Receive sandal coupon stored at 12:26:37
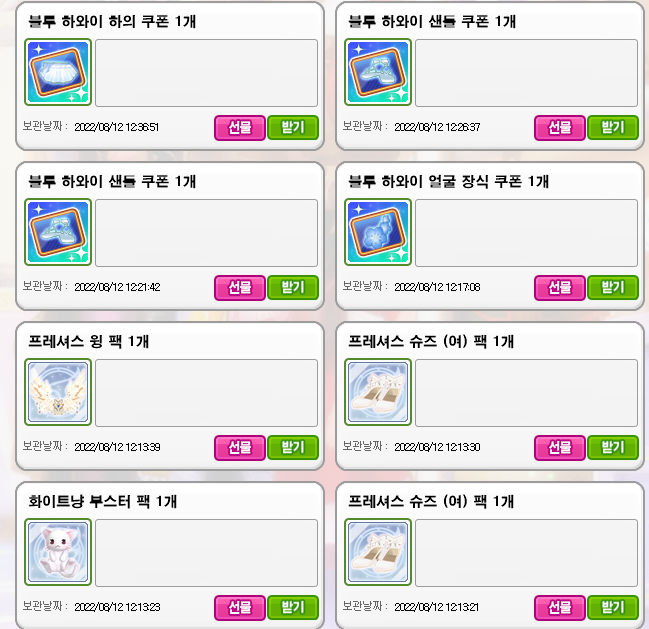Viewport: 649px width, 629px height. pyautogui.click(x=613, y=127)
